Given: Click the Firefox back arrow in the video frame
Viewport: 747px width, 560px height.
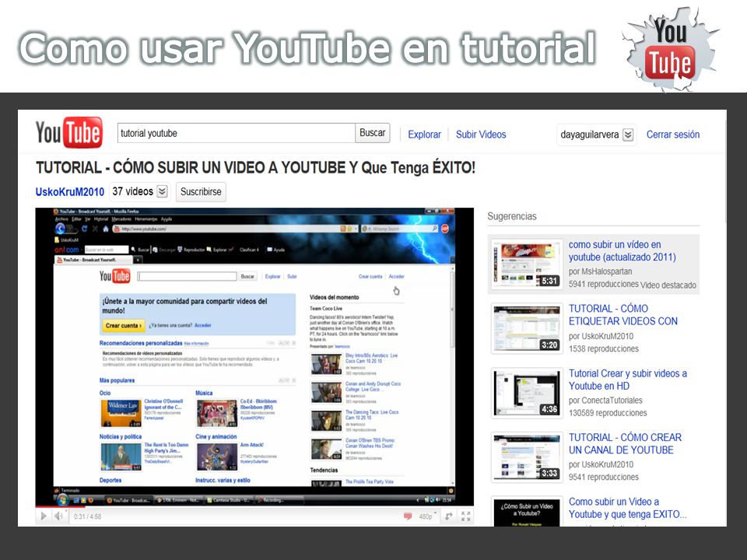Looking at the screenshot, I should pos(61,229).
